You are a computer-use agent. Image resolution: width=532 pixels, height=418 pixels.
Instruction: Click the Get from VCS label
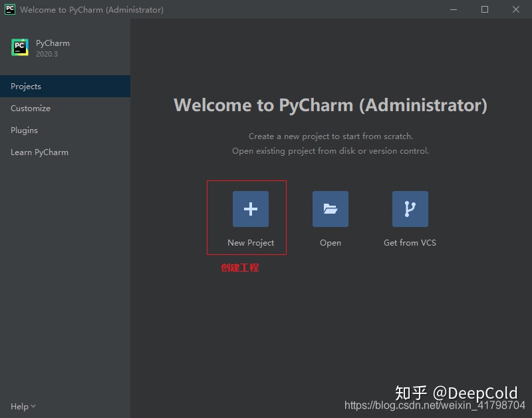pyautogui.click(x=410, y=243)
